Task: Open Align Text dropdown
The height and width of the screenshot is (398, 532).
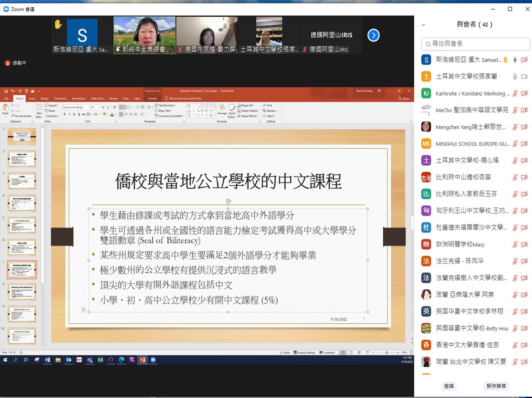Action: [163, 111]
